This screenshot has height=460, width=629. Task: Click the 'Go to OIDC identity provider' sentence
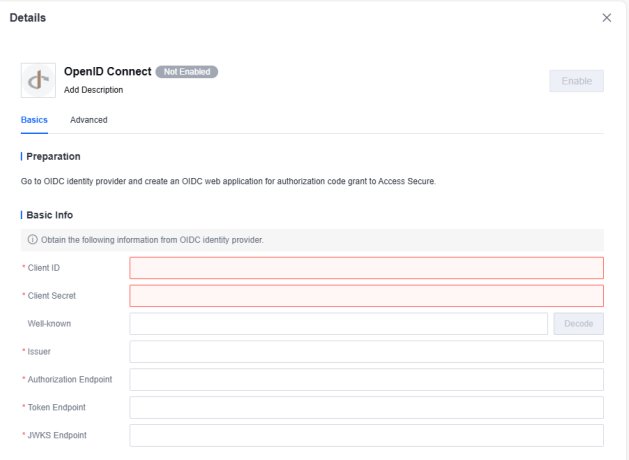click(x=228, y=181)
